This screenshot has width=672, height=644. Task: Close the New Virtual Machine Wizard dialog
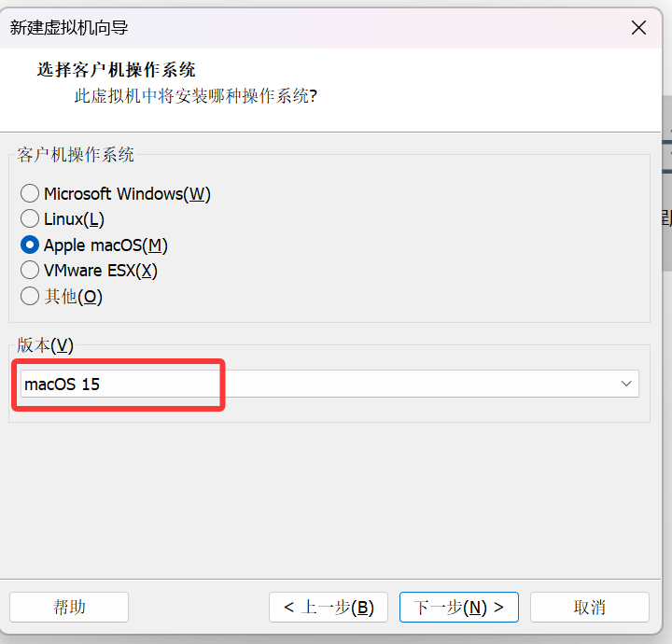pyautogui.click(x=638, y=27)
